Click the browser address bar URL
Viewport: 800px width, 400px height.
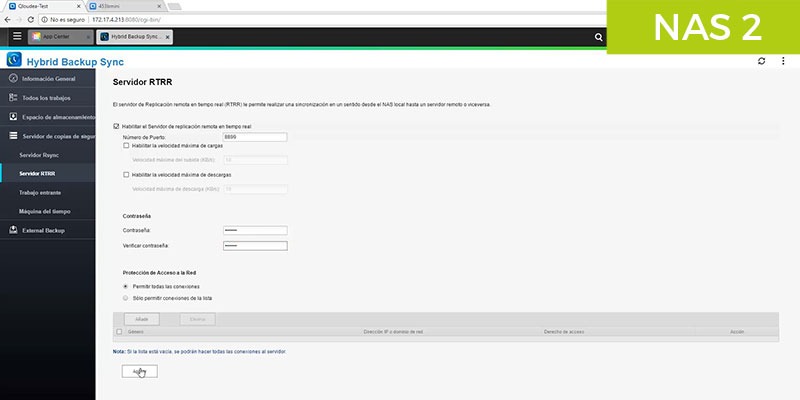pyautogui.click(x=127, y=19)
